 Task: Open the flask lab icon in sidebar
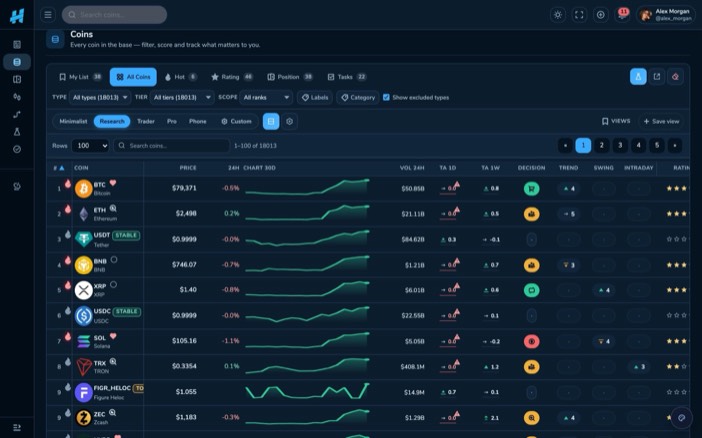click(17, 132)
